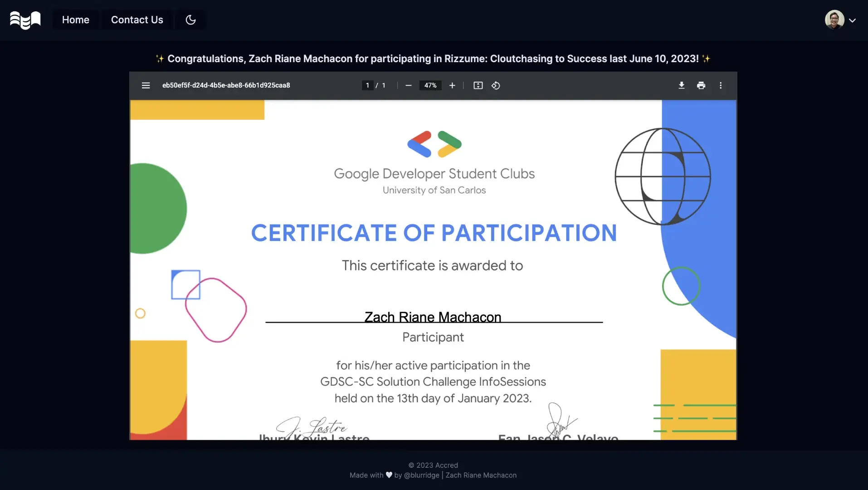Viewport: 868px width, 490px height.
Task: Click the 2023 Accred copyright text
Action: [433, 465]
